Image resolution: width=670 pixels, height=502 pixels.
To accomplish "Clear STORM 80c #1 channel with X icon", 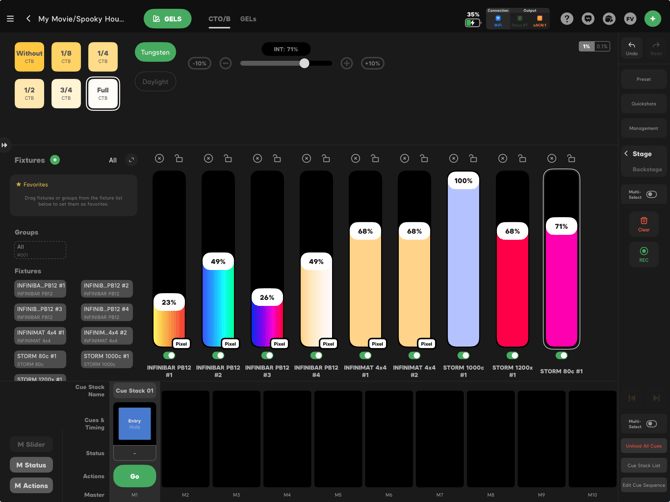I will 552,159.
